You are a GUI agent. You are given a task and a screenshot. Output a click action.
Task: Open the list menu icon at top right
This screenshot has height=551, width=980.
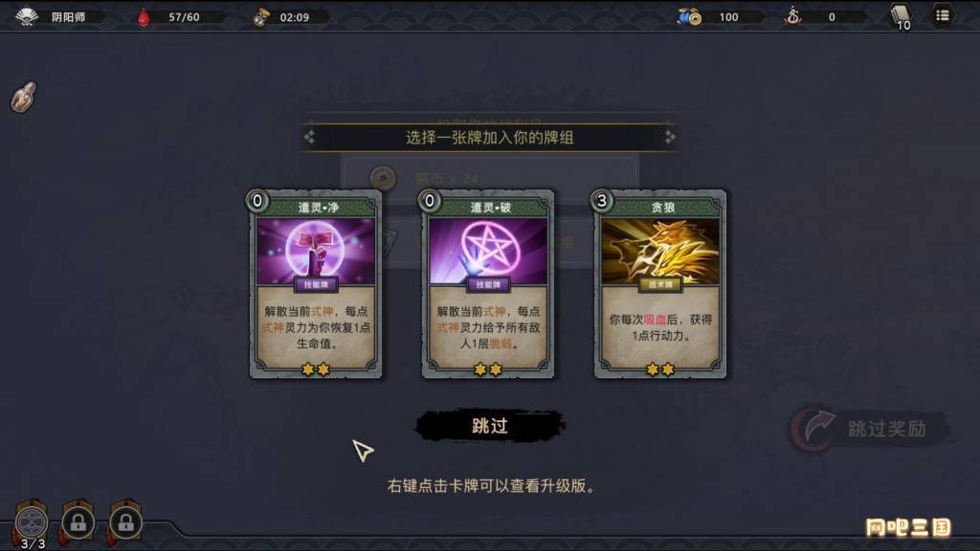pos(943,15)
